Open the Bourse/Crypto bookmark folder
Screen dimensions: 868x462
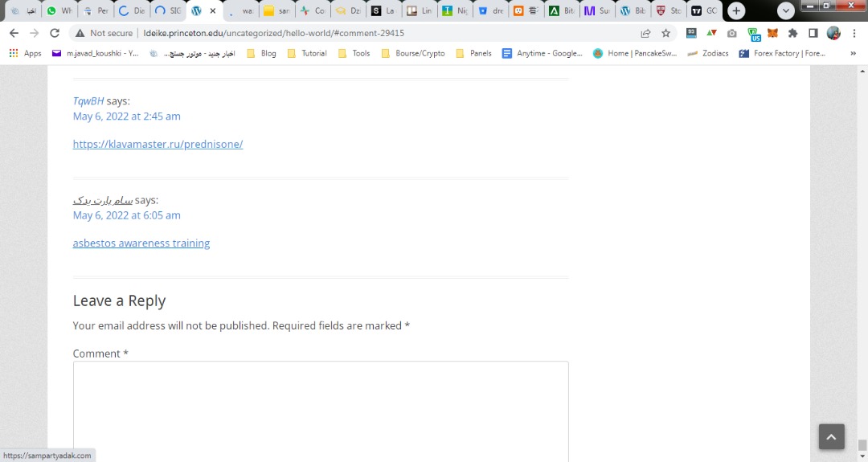(413, 53)
